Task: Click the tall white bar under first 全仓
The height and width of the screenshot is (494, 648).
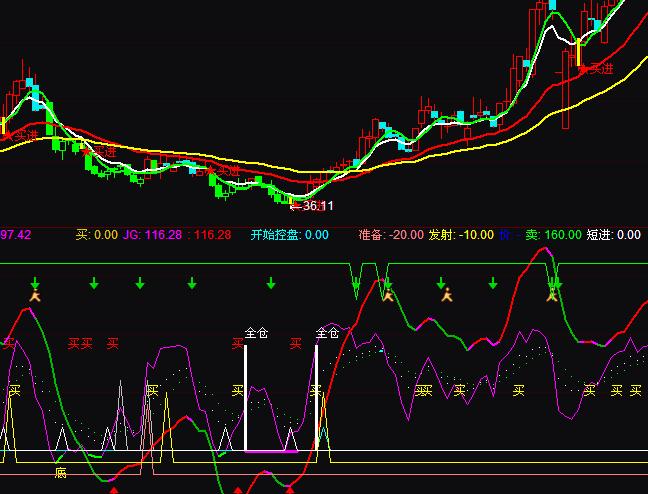Action: (245, 400)
